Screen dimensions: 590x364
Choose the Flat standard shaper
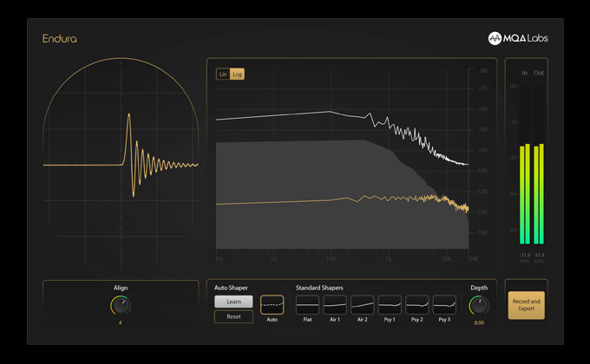(x=307, y=304)
